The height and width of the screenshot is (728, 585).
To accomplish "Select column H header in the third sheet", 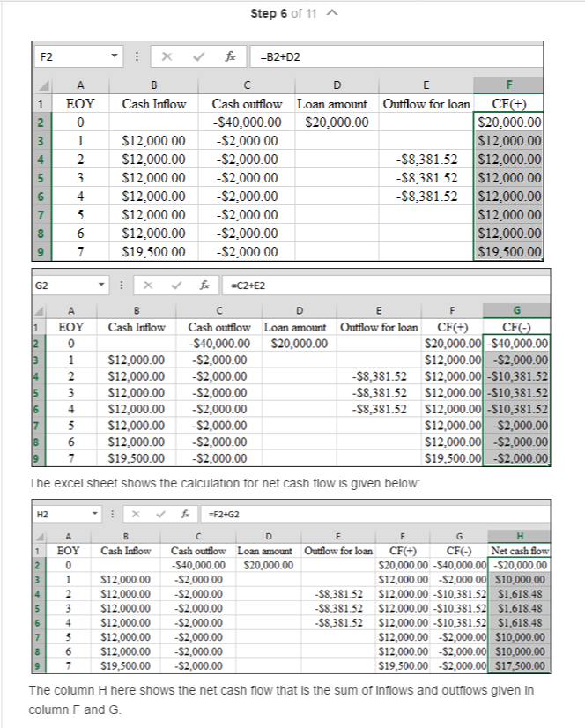I will pos(519,536).
